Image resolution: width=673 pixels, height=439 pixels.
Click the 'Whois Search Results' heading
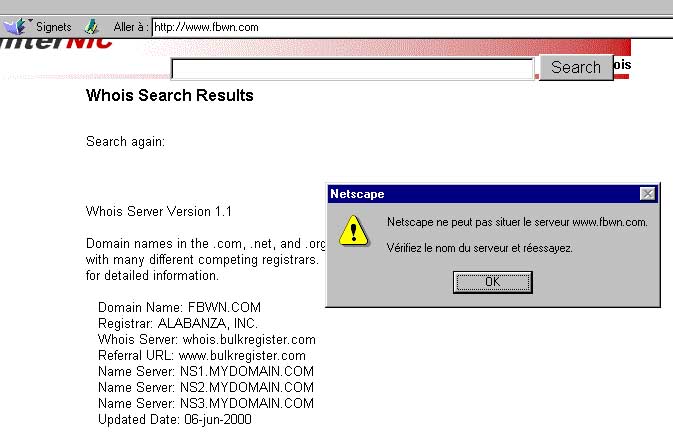pos(170,95)
